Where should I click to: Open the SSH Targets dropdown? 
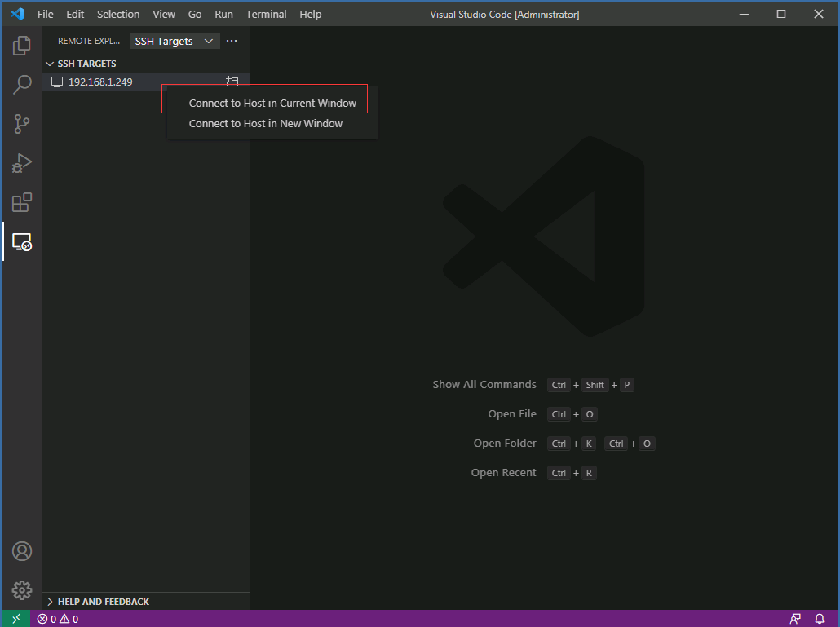tap(175, 42)
